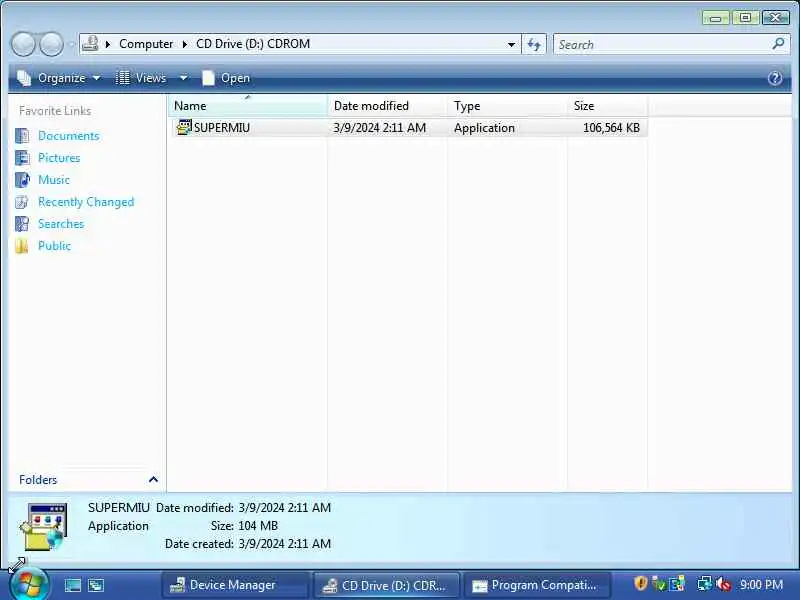Screen dimensions: 800x600
Task: Click the Forward navigation button
Action: coord(52,44)
